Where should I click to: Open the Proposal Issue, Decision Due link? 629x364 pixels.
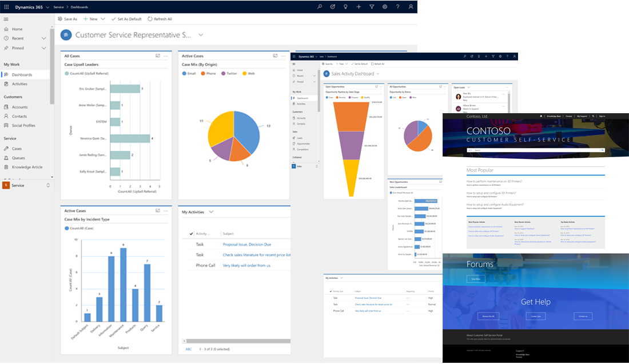[x=246, y=244]
